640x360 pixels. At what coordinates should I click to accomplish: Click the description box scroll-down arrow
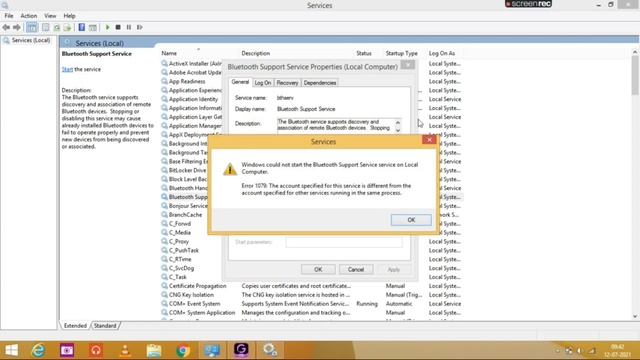click(398, 130)
